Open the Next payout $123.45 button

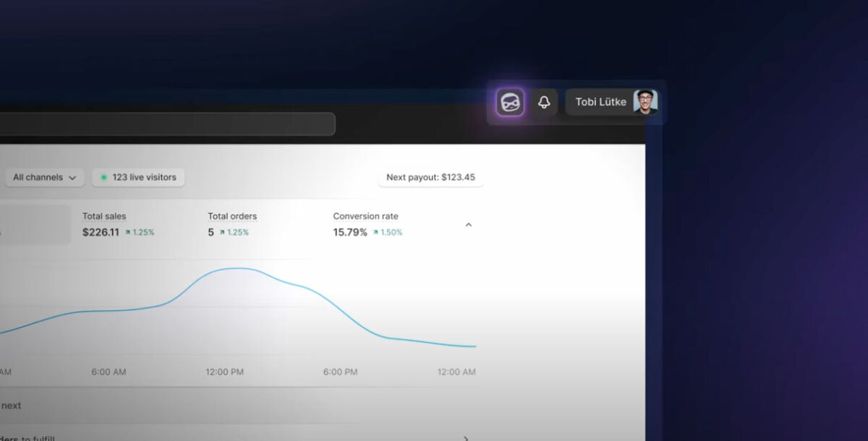point(430,177)
